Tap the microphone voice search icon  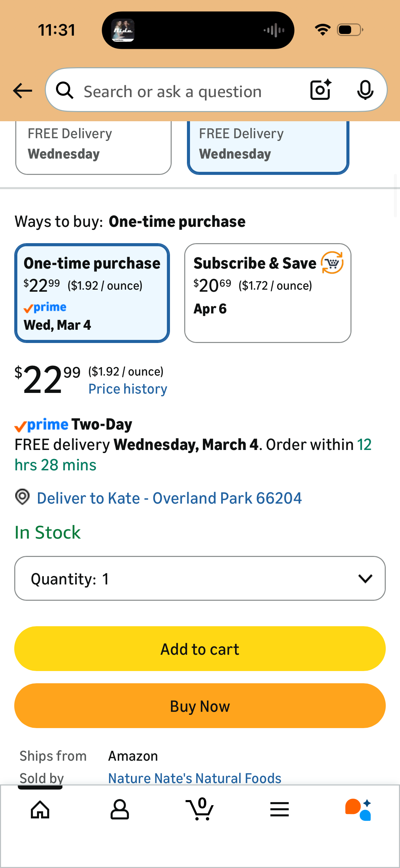(365, 90)
